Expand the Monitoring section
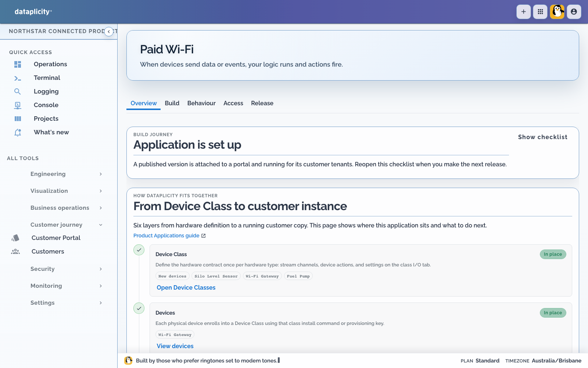 pos(66,286)
